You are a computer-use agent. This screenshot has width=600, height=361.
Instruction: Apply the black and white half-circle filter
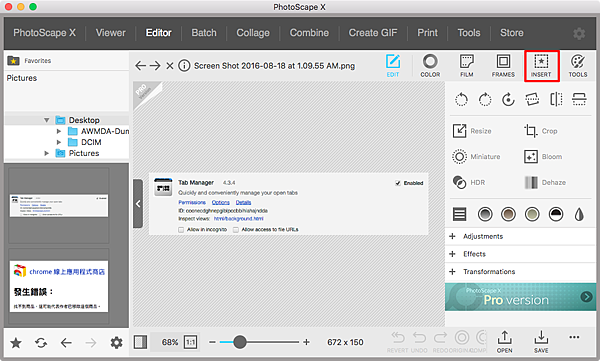pos(556,214)
